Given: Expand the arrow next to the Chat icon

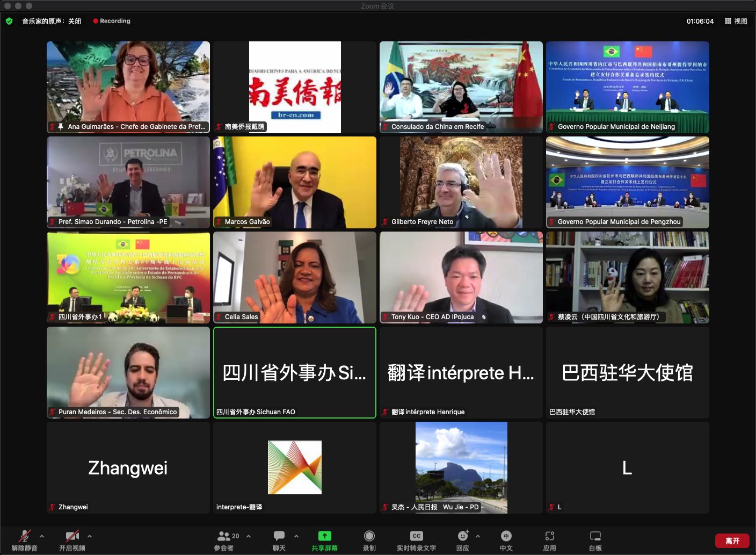Looking at the screenshot, I should tap(296, 536).
